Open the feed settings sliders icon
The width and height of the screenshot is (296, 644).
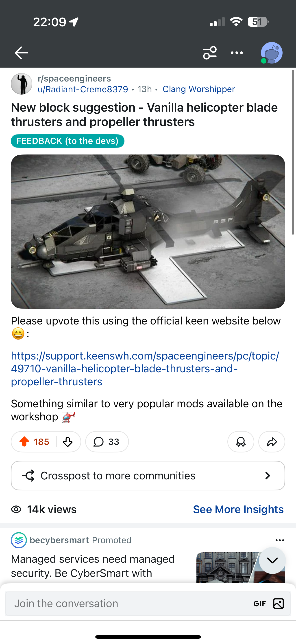pos(210,53)
